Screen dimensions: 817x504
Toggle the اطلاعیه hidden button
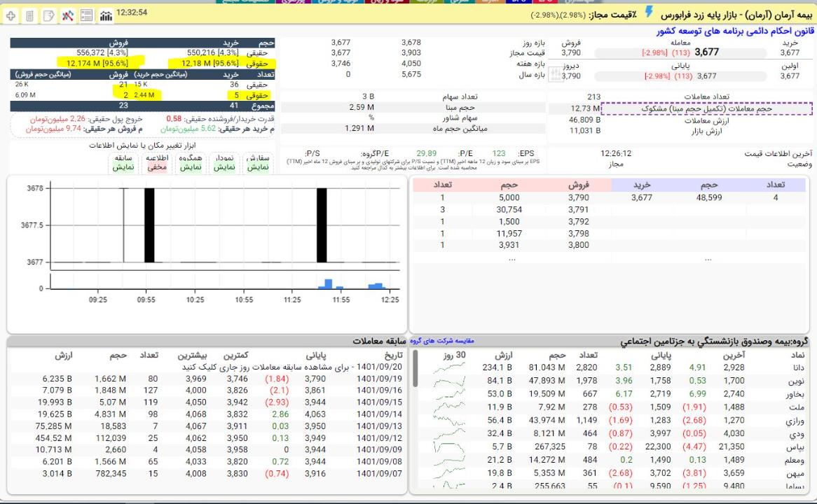point(157,163)
